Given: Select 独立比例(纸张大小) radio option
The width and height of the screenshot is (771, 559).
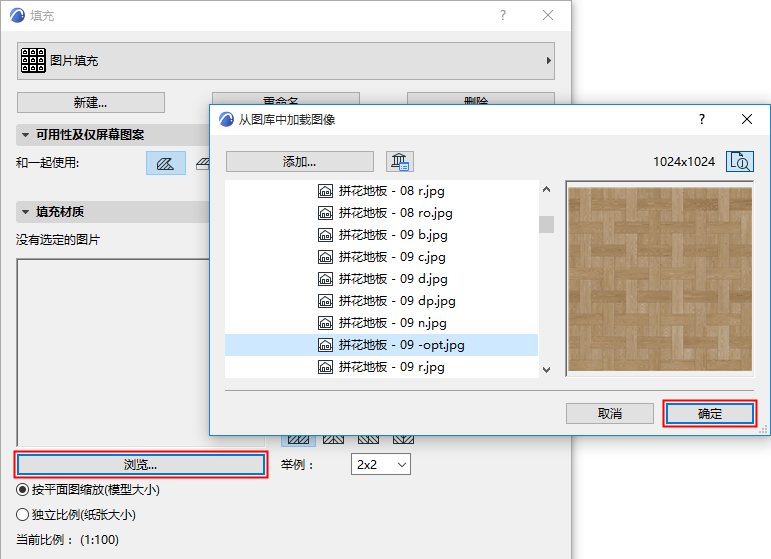Looking at the screenshot, I should [x=76, y=515].
